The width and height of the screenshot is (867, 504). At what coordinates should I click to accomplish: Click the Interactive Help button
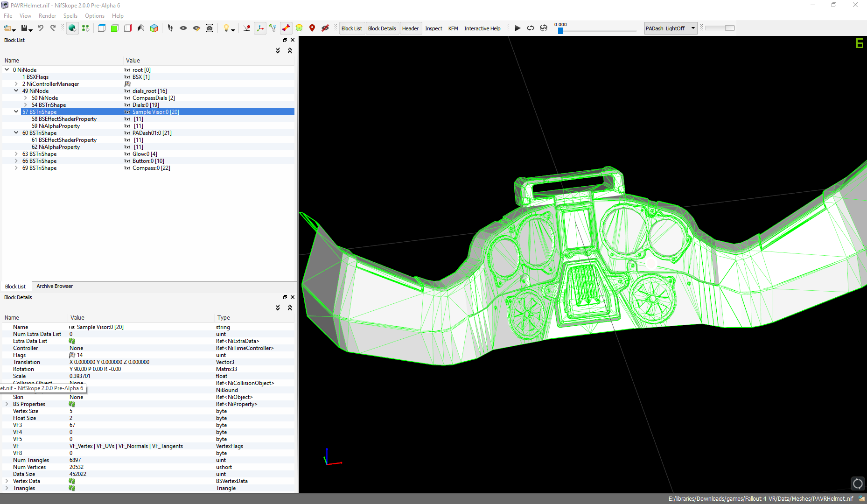(482, 28)
